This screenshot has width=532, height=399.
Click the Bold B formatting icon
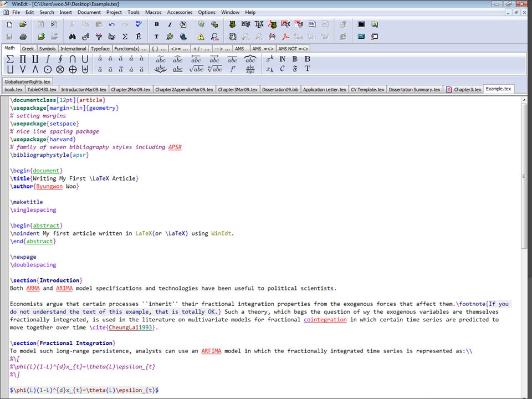[x=156, y=24]
